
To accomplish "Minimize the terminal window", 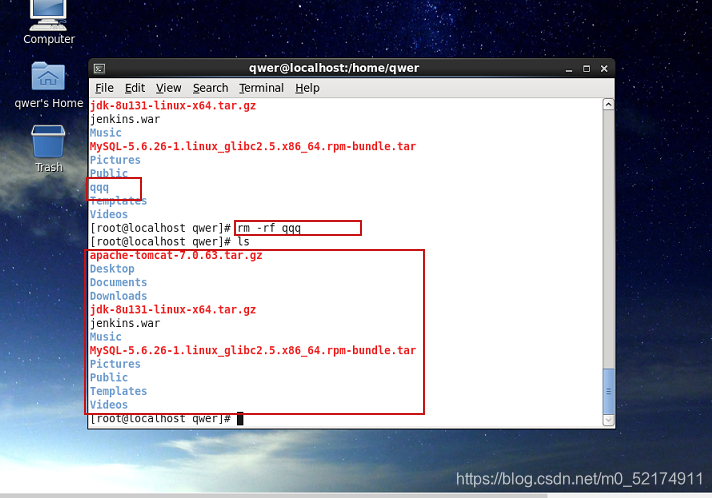I will point(569,69).
